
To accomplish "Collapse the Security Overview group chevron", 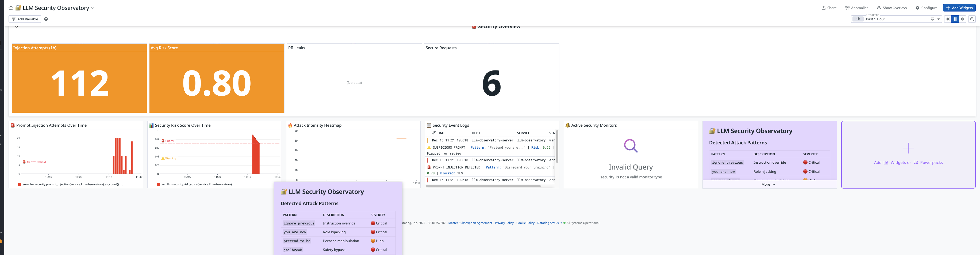I will pyautogui.click(x=16, y=27).
